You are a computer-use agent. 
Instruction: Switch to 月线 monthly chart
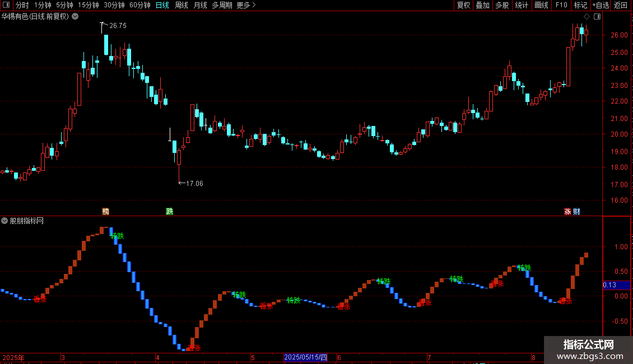click(200, 5)
